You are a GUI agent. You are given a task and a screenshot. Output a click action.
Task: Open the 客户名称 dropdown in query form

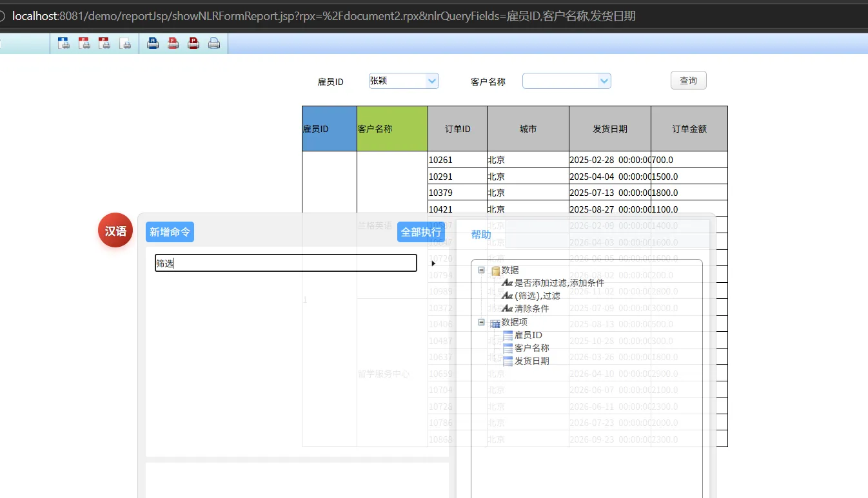point(566,81)
